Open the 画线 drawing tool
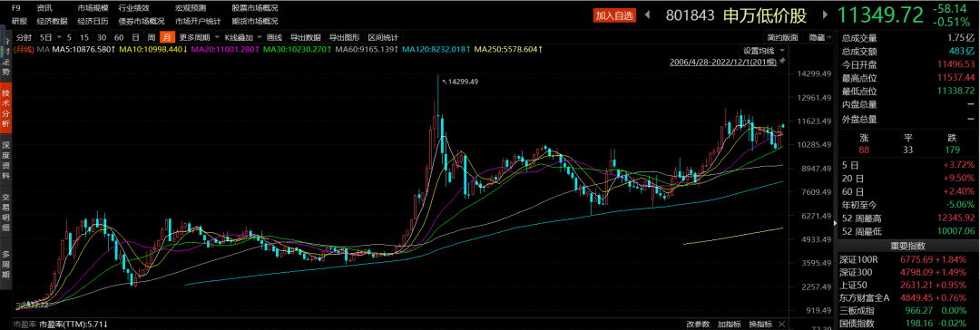980x330 pixels. [x=274, y=37]
